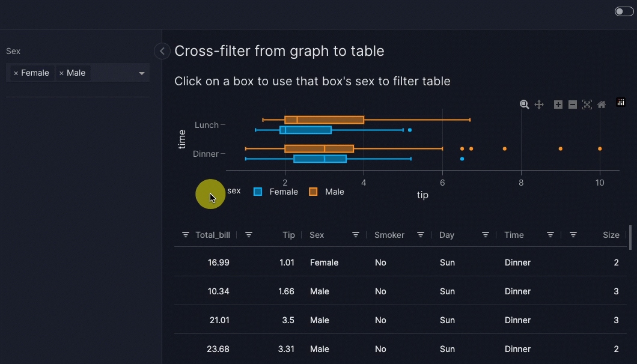Click the orange Male Lunch box plot
Viewport: 637px width, 364px height.
[x=324, y=120]
